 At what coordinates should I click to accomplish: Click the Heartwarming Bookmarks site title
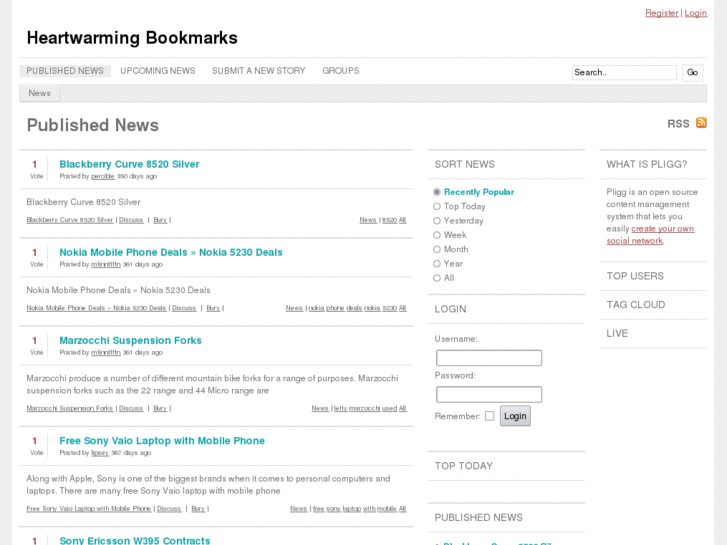click(x=132, y=38)
